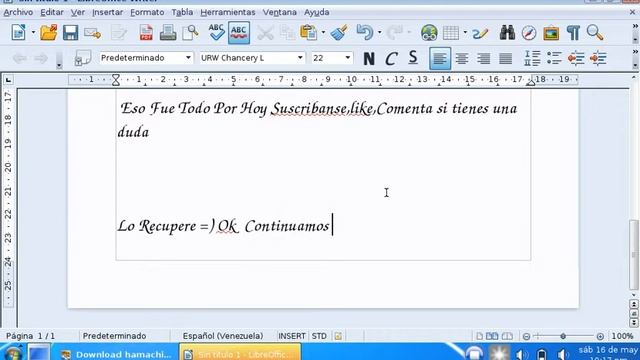The height and width of the screenshot is (360, 640).
Task: Expand the font size dropdown
Action: tap(348, 58)
